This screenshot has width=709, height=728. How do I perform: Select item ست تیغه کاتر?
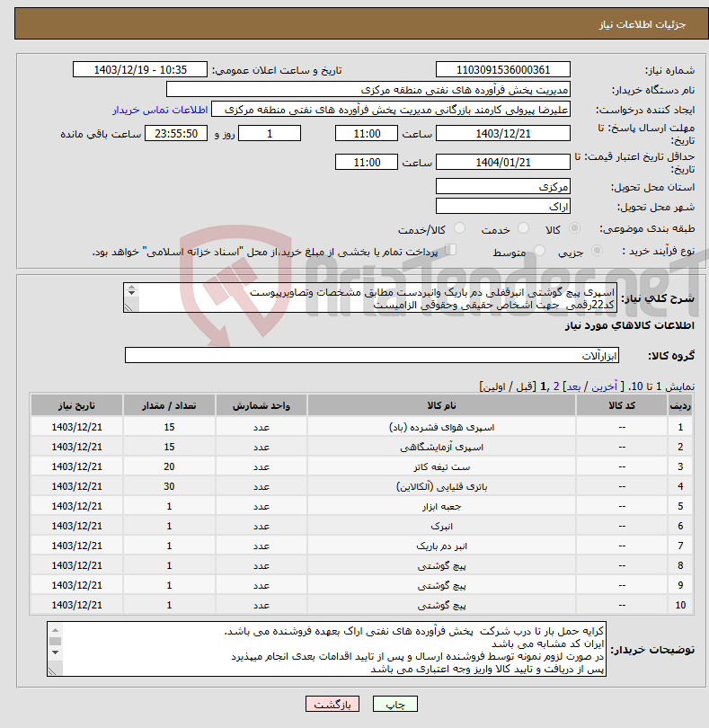441,466
